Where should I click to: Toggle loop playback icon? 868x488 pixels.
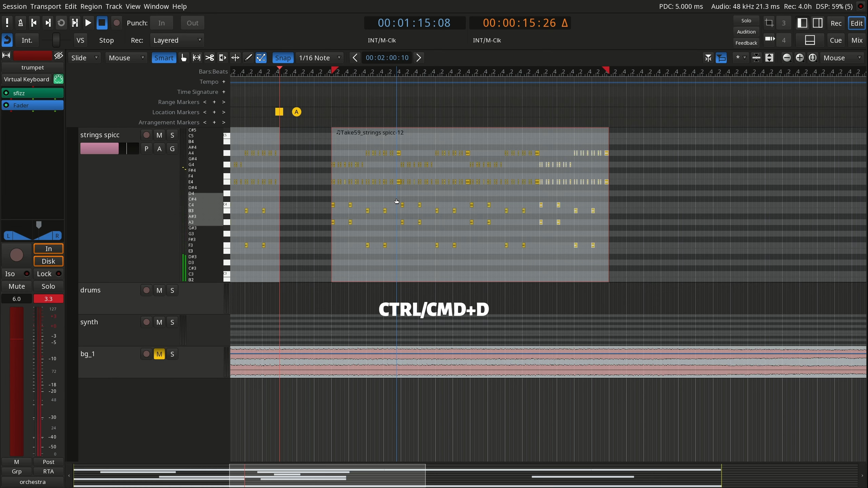[x=61, y=23]
